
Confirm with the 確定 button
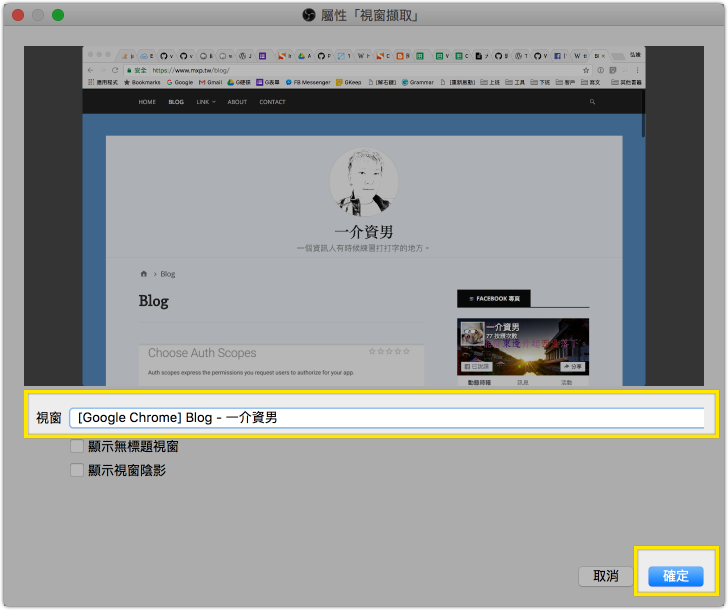tap(676, 576)
